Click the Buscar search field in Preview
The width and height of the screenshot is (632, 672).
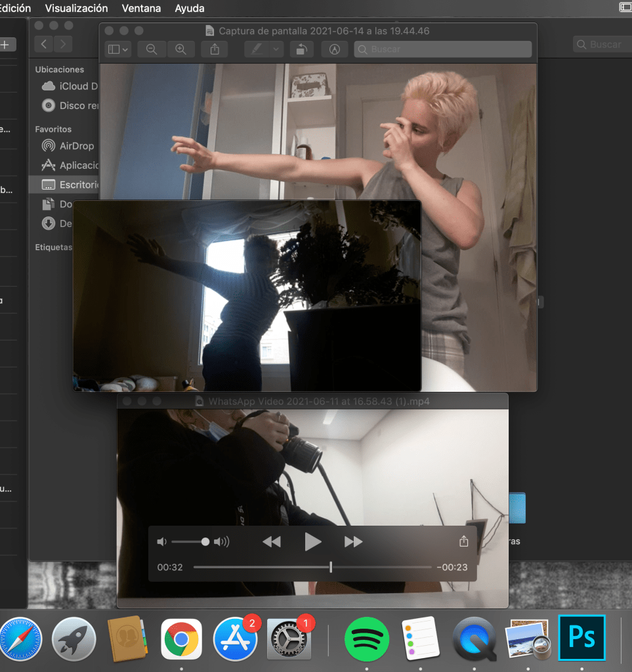coord(443,49)
